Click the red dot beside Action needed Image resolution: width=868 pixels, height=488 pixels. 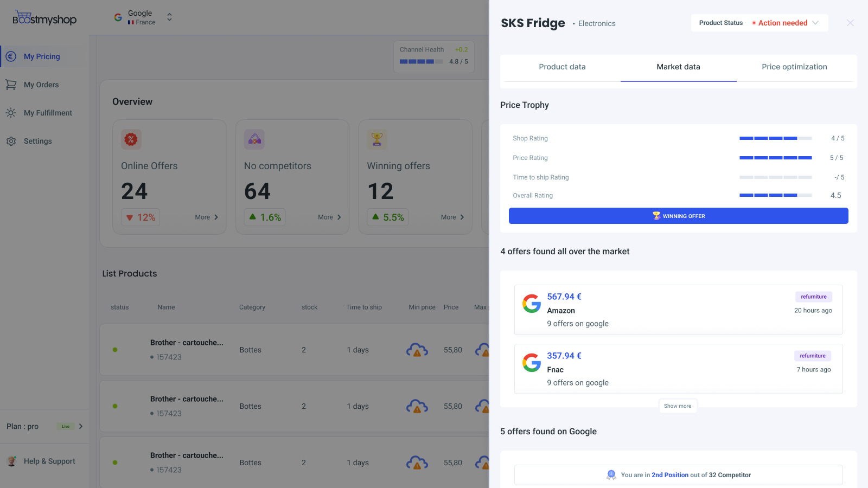(754, 23)
